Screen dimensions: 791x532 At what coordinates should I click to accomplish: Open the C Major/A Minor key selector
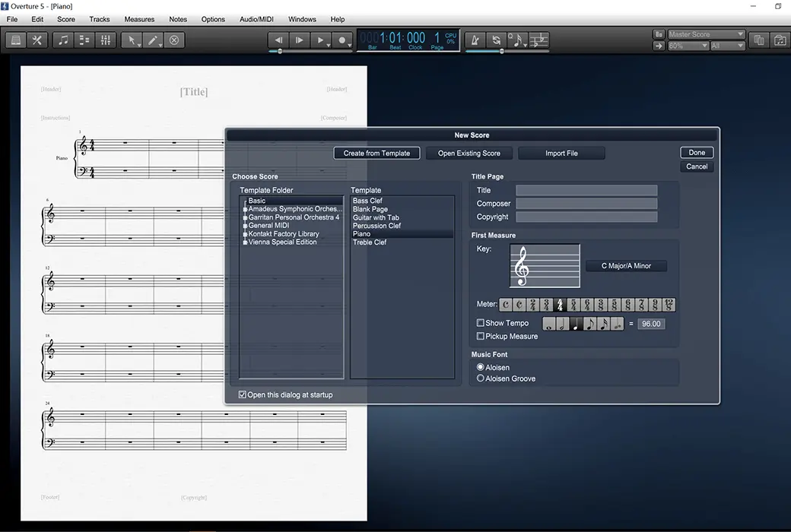pyautogui.click(x=626, y=266)
